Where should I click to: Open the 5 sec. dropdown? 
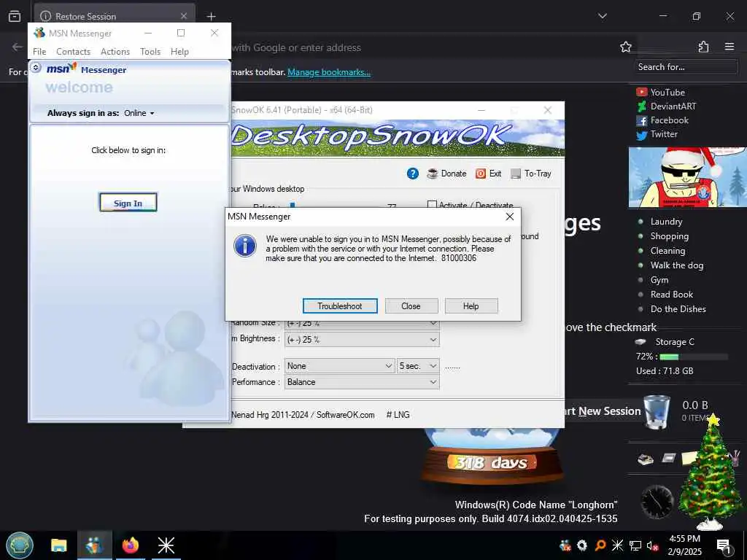coord(418,366)
